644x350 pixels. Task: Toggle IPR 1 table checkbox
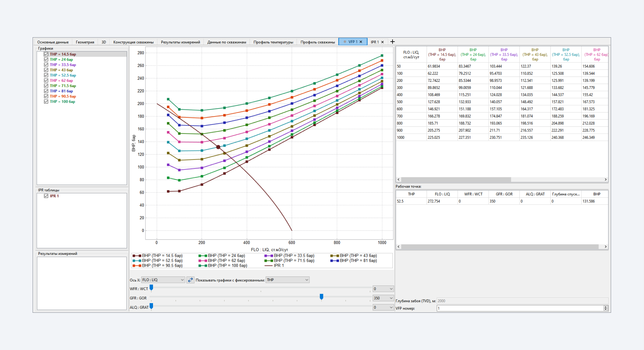[x=46, y=196]
